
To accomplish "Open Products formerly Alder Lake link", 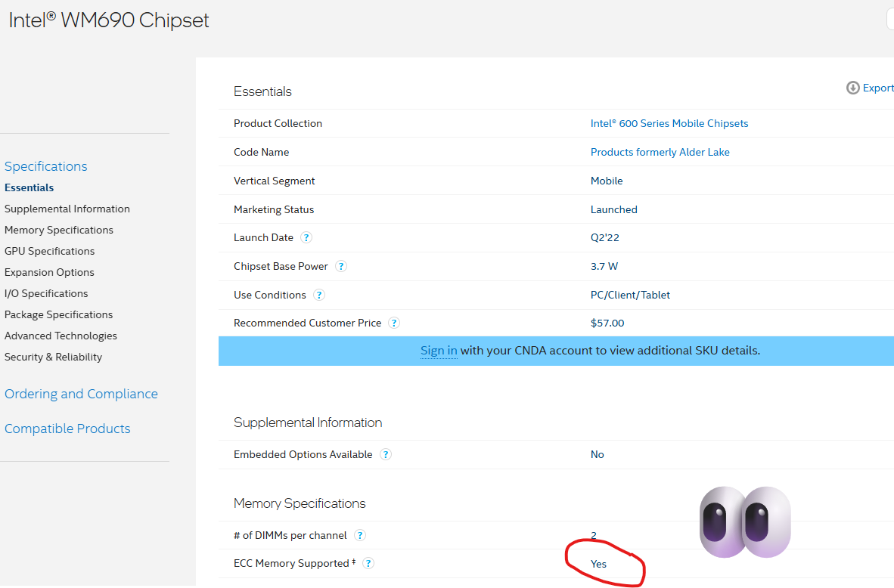I will coord(660,152).
